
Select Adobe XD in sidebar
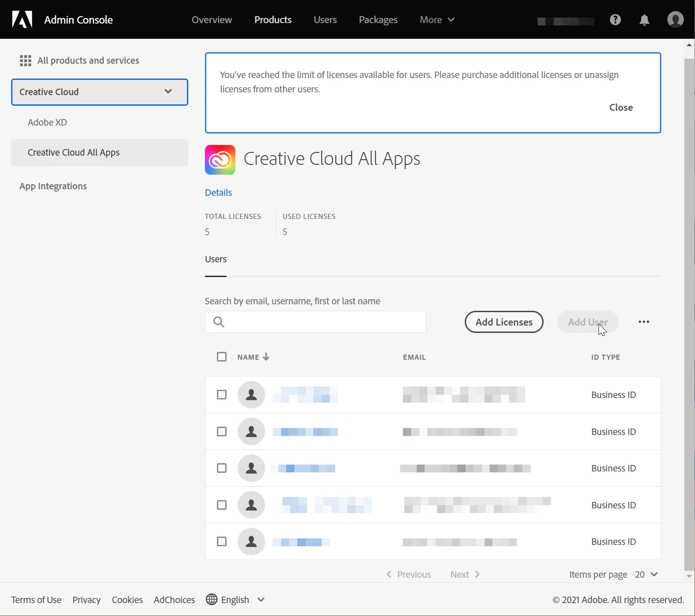48,122
